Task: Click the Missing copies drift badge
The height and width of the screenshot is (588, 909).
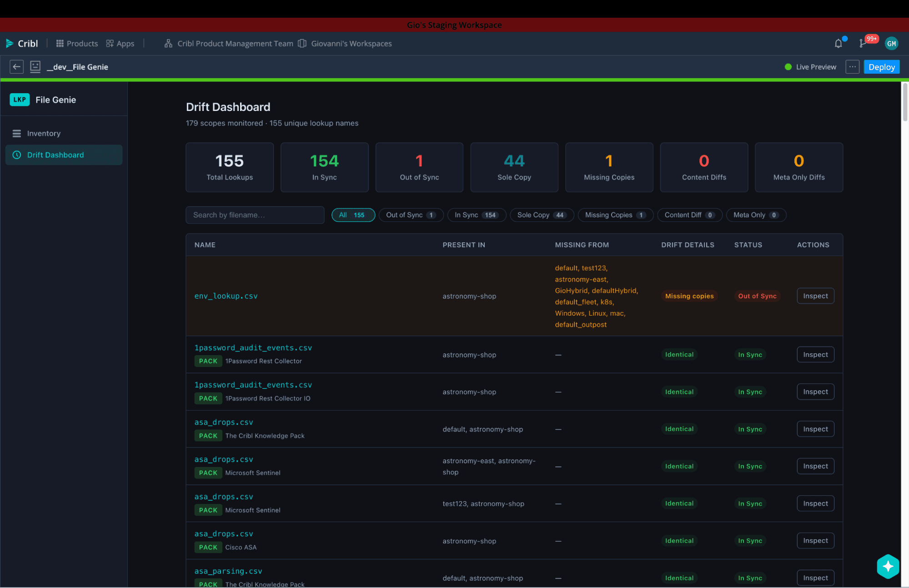Action: coord(689,296)
